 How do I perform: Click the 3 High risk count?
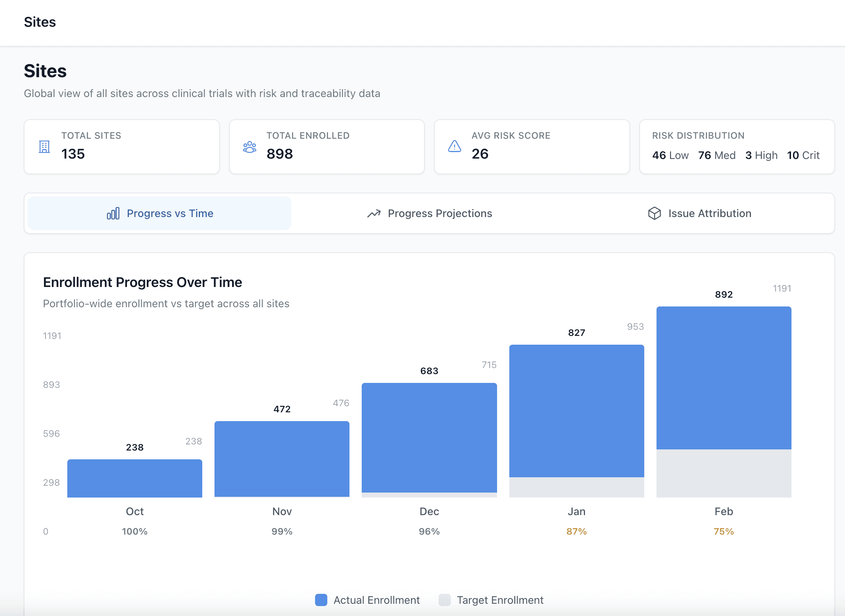761,156
